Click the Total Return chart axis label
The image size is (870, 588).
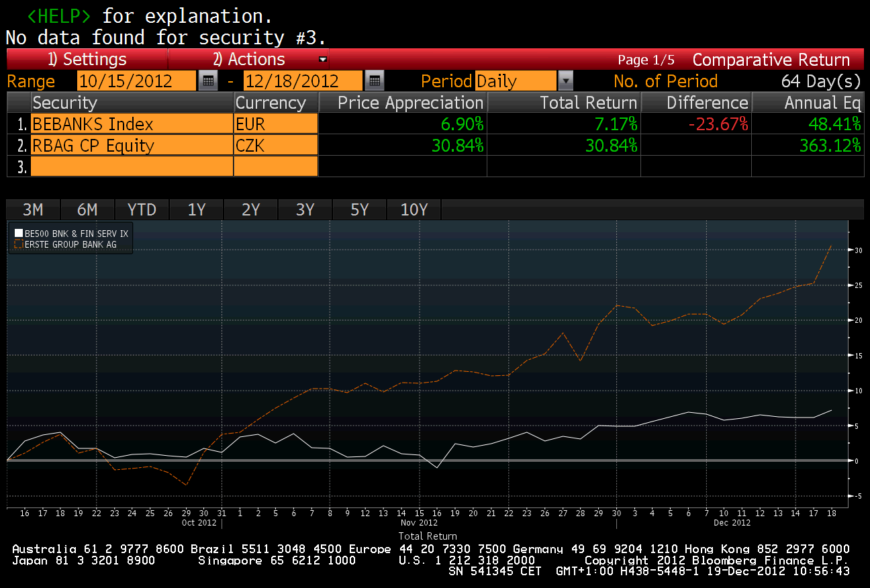pos(428,536)
